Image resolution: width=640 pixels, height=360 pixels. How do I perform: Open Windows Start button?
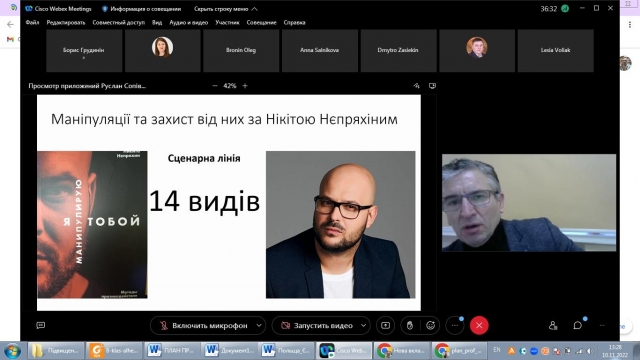(12, 351)
